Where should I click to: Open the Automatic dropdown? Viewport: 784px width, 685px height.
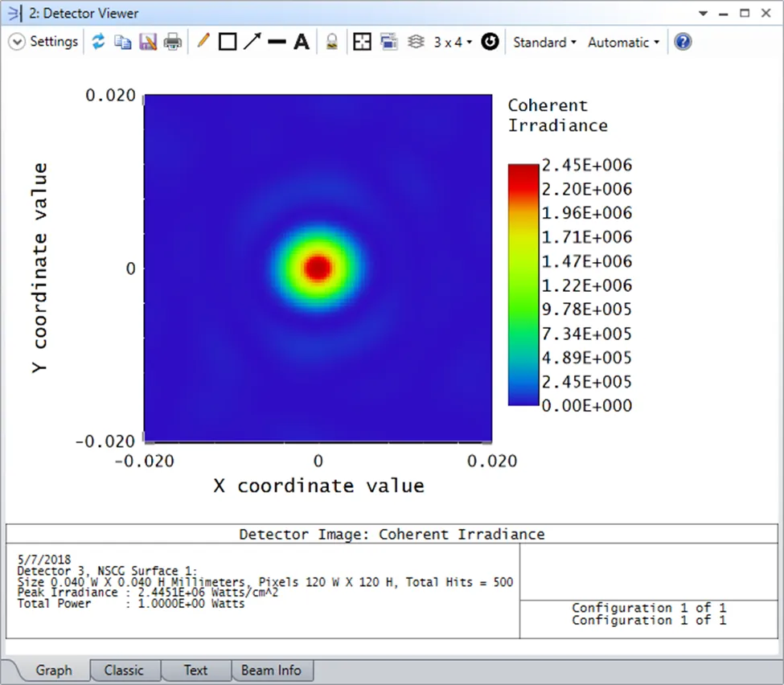623,42
